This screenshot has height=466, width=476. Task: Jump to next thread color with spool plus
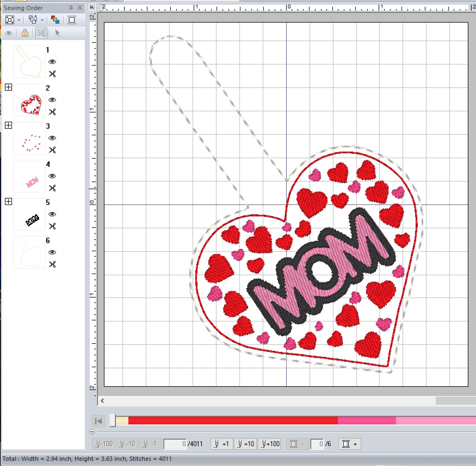coord(350,444)
